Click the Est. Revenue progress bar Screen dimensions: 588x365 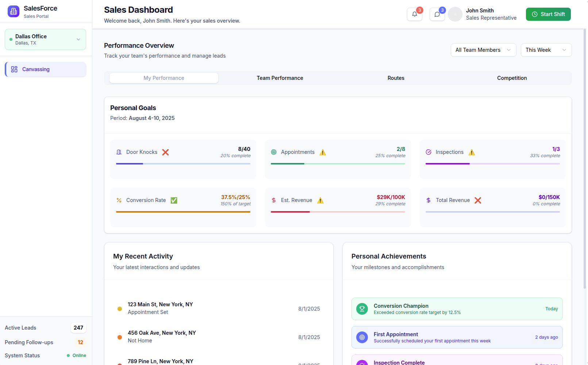tap(338, 212)
